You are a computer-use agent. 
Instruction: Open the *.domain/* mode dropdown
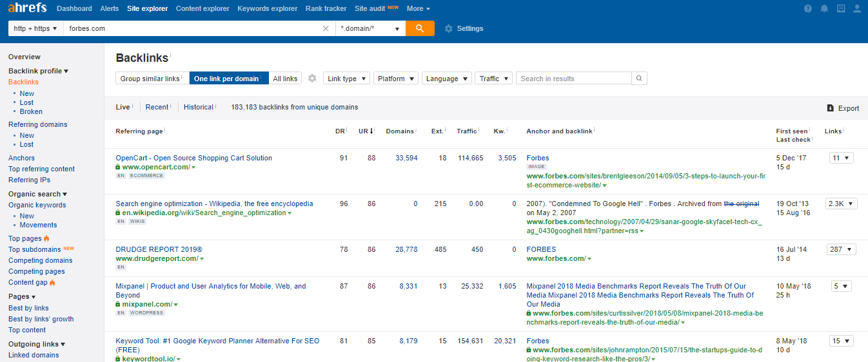tap(370, 28)
